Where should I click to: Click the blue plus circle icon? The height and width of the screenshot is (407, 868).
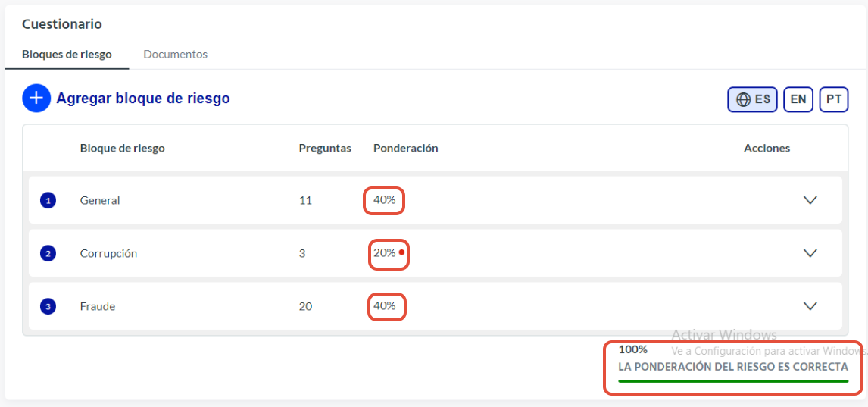click(36, 99)
